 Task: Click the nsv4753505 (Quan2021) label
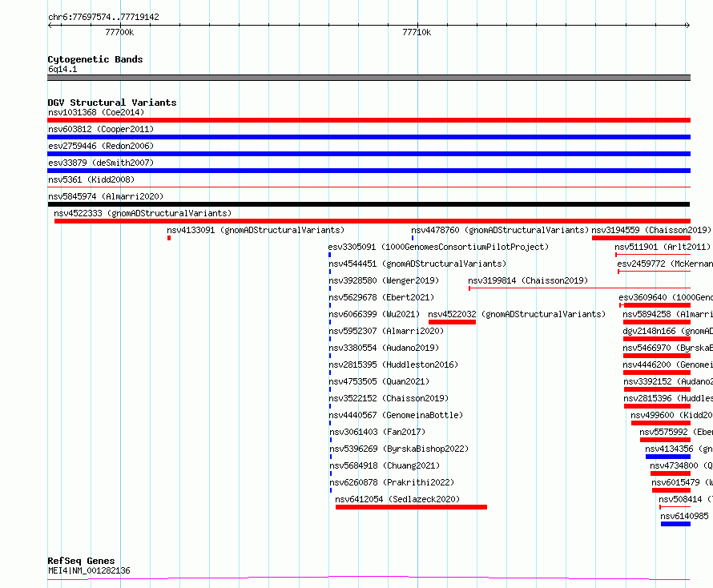[379, 381]
